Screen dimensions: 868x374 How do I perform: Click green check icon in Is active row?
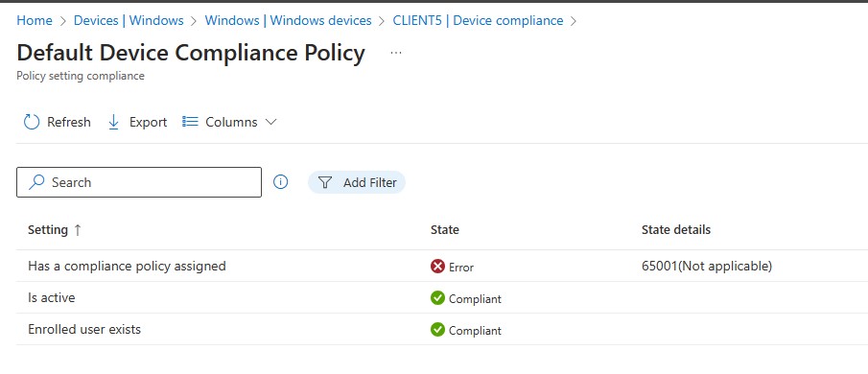point(437,298)
